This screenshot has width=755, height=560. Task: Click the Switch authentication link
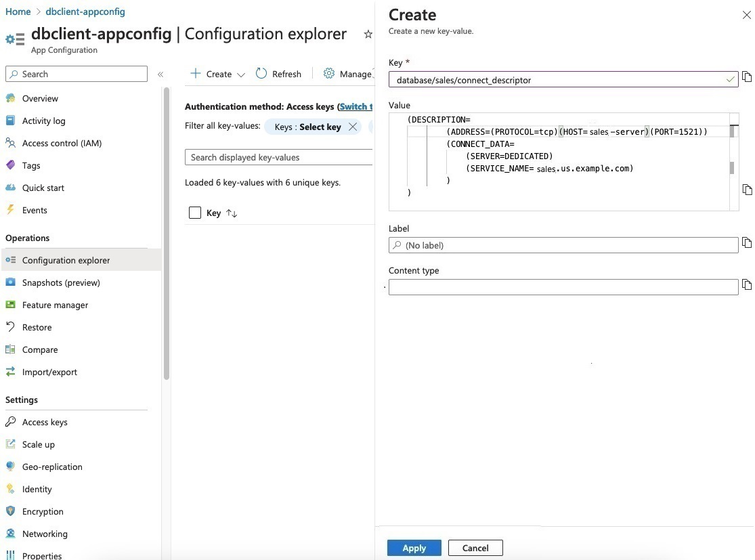(356, 106)
